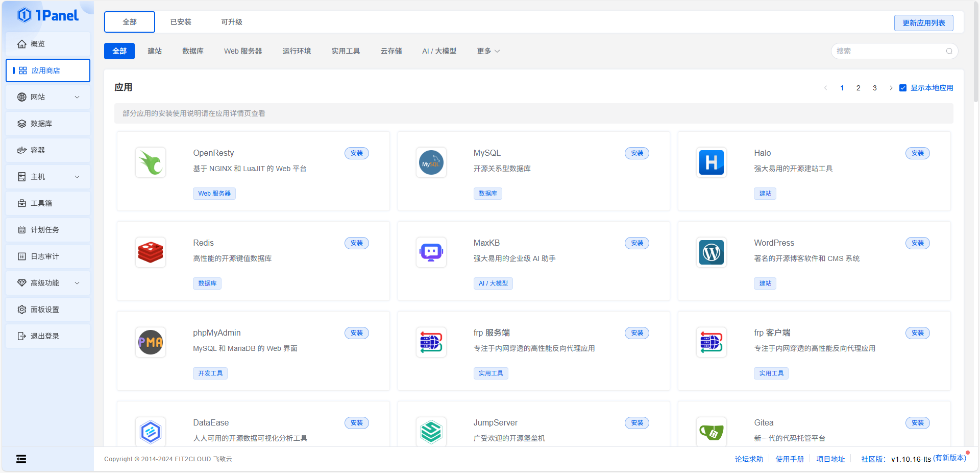Viewport: 980px width, 473px height.
Task: Filter apps by 运行环境 category
Action: pos(297,51)
